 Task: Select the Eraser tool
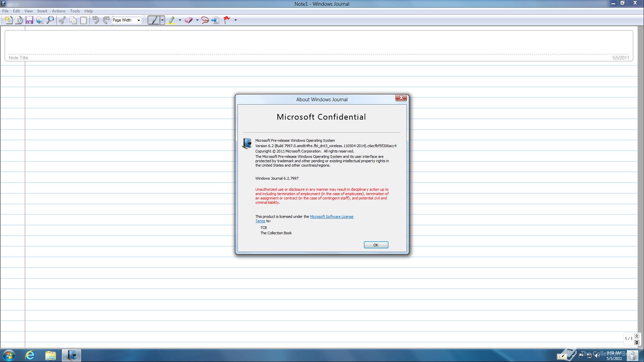(x=189, y=20)
